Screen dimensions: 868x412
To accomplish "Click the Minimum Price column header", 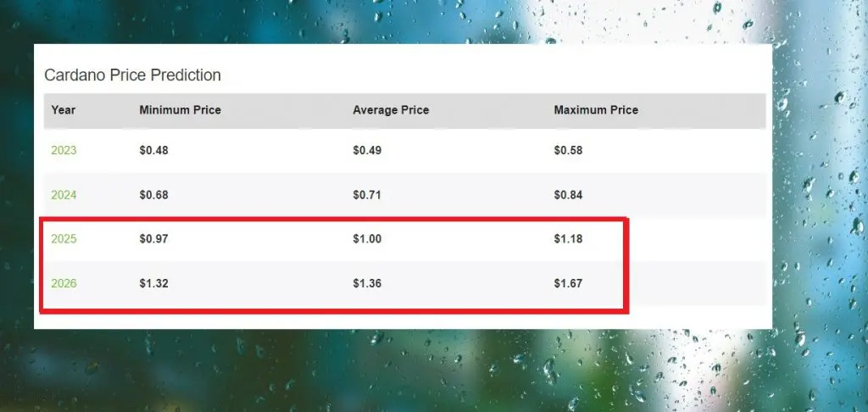I will pyautogui.click(x=180, y=110).
